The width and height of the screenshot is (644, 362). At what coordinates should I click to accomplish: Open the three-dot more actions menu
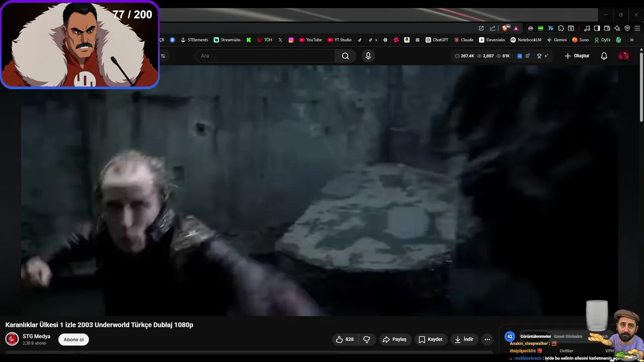487,339
